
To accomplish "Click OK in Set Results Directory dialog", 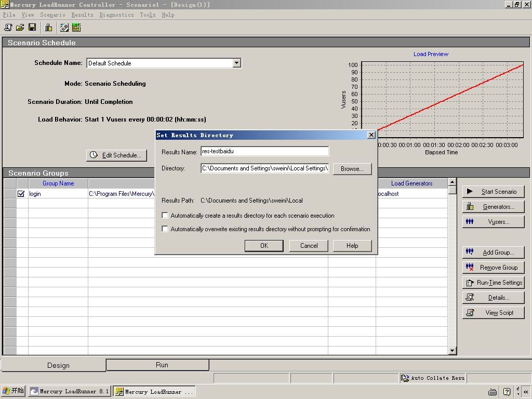I will [264, 246].
